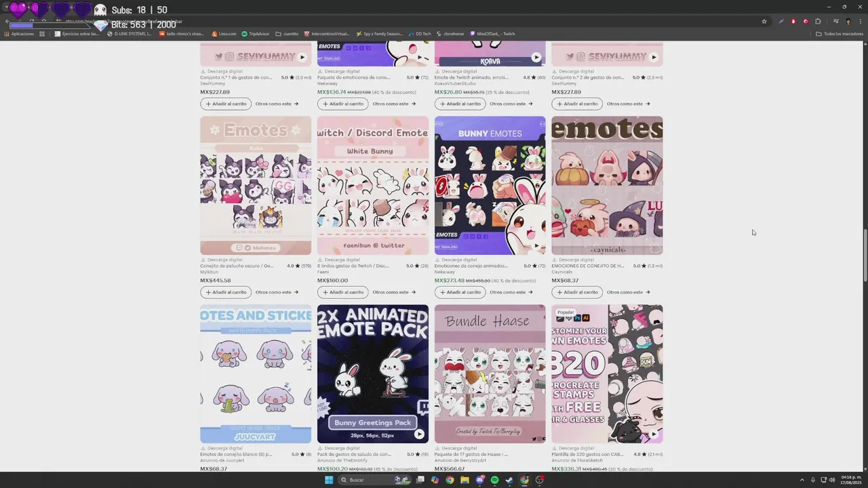Screen dimensions: 868x488
Task: Add Faeni MX$160.00 item to cart
Action: pyautogui.click(x=343, y=292)
